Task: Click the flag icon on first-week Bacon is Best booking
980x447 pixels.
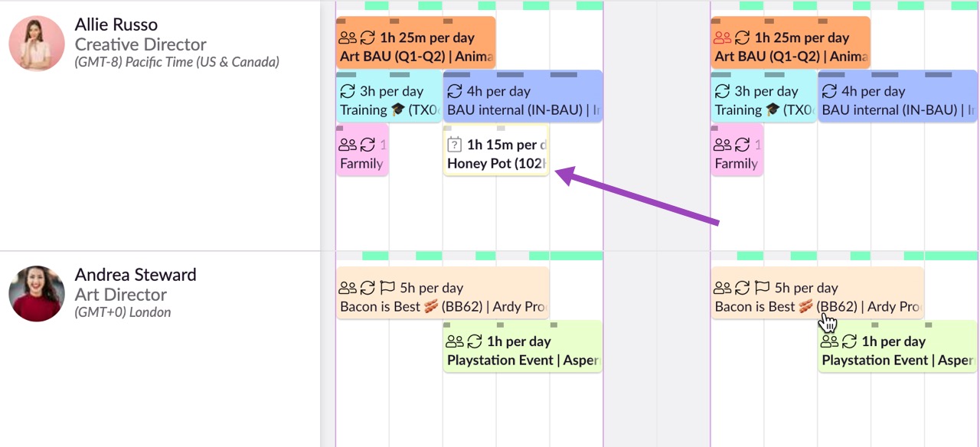Action: 387,288
